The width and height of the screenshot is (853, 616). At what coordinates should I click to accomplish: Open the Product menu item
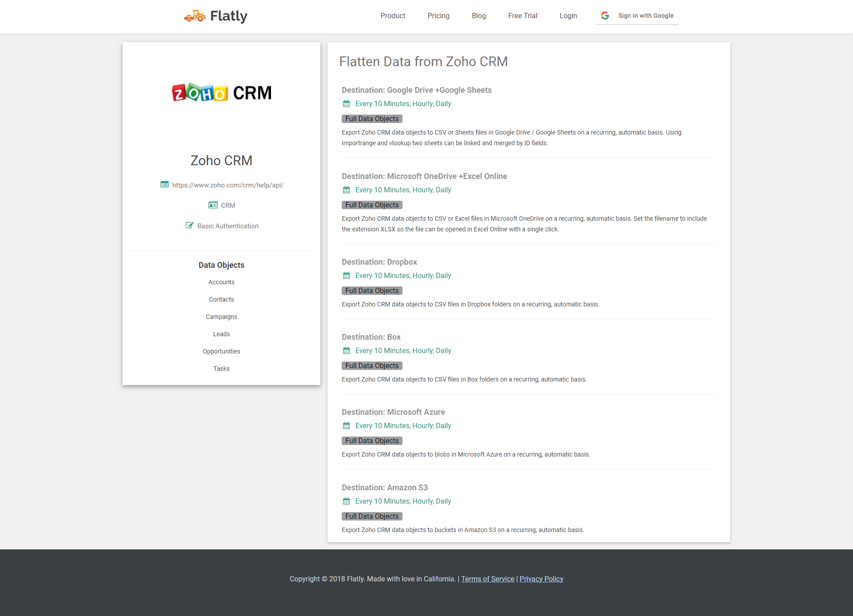(x=393, y=16)
